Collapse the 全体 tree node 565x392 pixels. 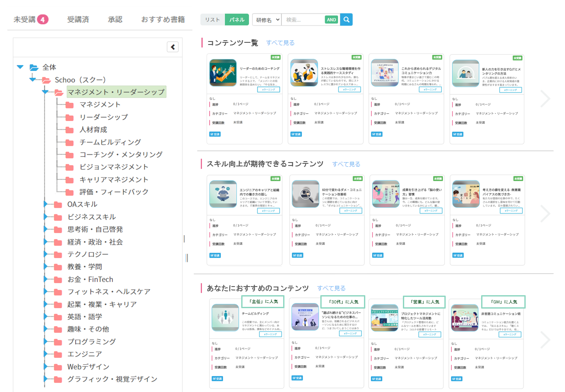pos(19,67)
